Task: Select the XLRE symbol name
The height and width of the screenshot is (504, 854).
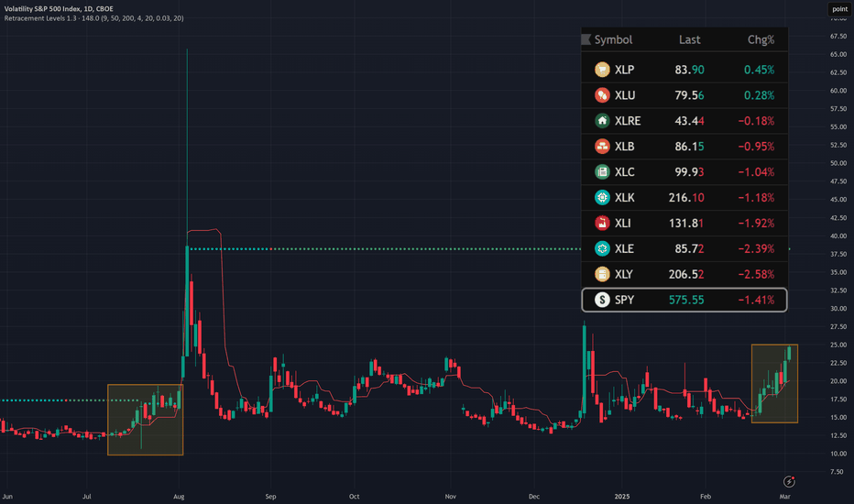Action: pyautogui.click(x=628, y=121)
